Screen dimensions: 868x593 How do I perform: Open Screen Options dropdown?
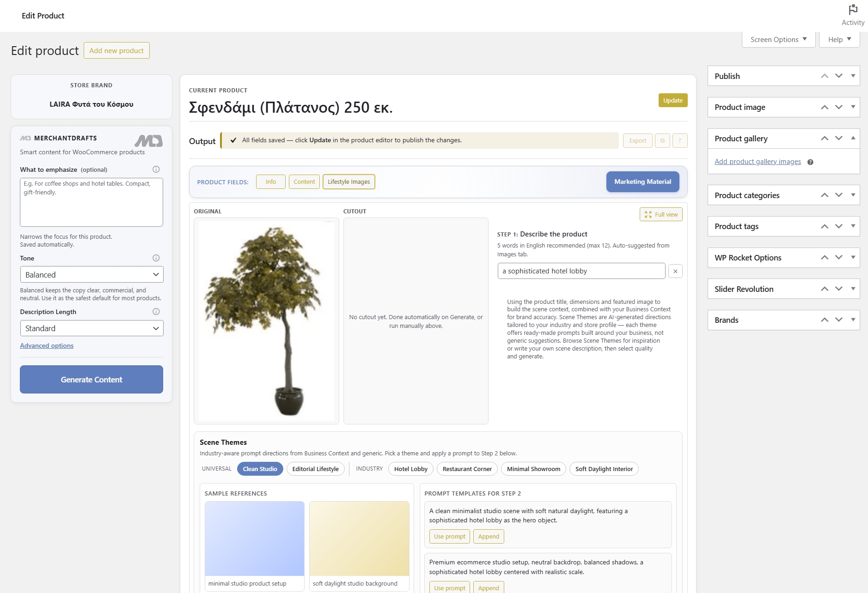point(778,40)
